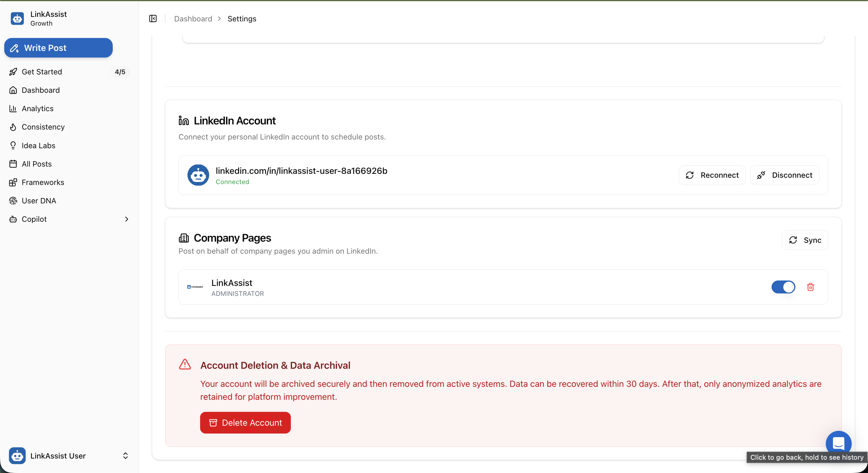
Task: Click the 4/5 progress badge
Action: pyautogui.click(x=120, y=72)
